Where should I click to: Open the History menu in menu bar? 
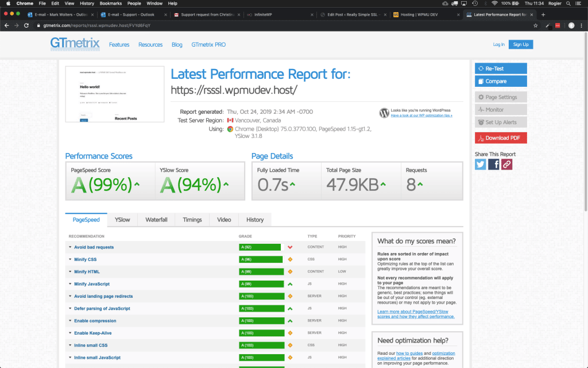[x=87, y=3]
